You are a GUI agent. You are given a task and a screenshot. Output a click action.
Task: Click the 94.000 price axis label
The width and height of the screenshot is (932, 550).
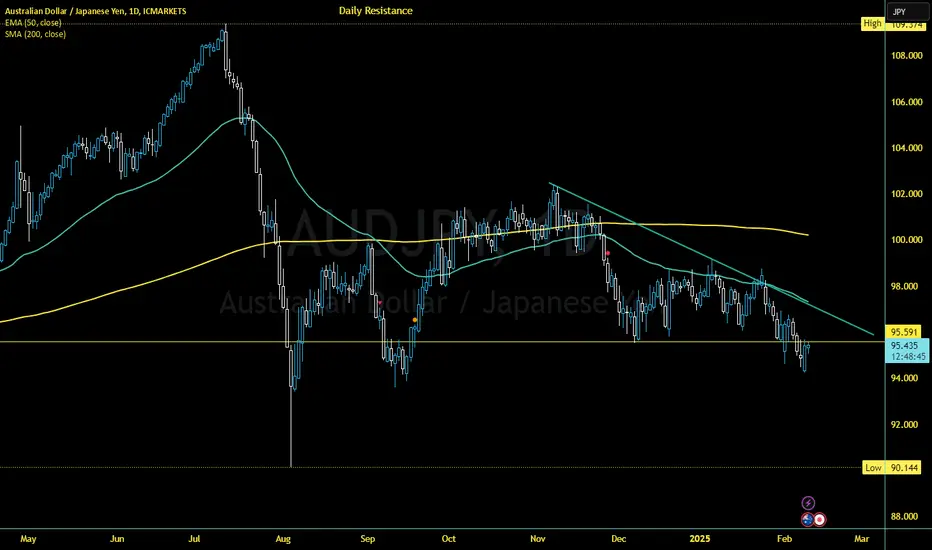[x=906, y=378]
